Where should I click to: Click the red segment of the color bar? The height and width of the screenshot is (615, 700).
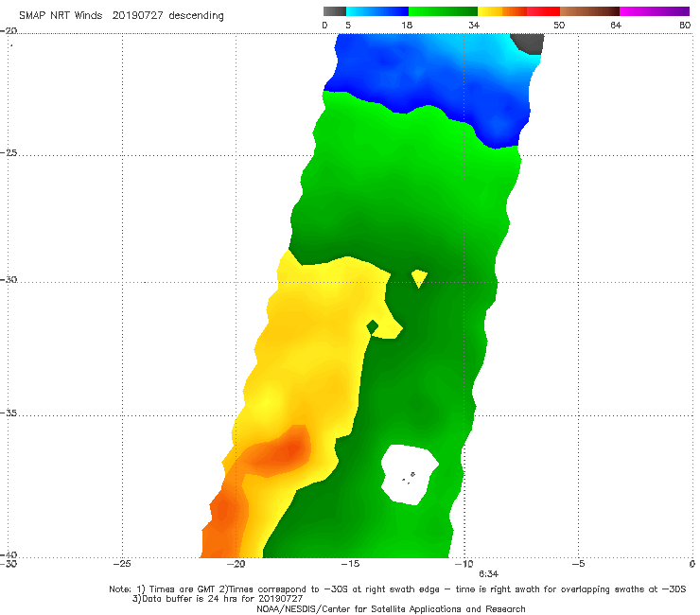(x=543, y=11)
